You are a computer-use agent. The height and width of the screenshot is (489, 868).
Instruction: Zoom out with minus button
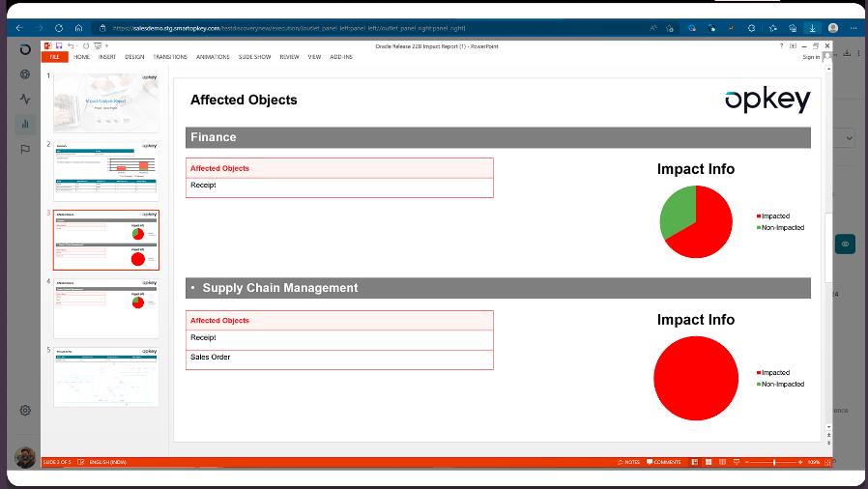747,462
